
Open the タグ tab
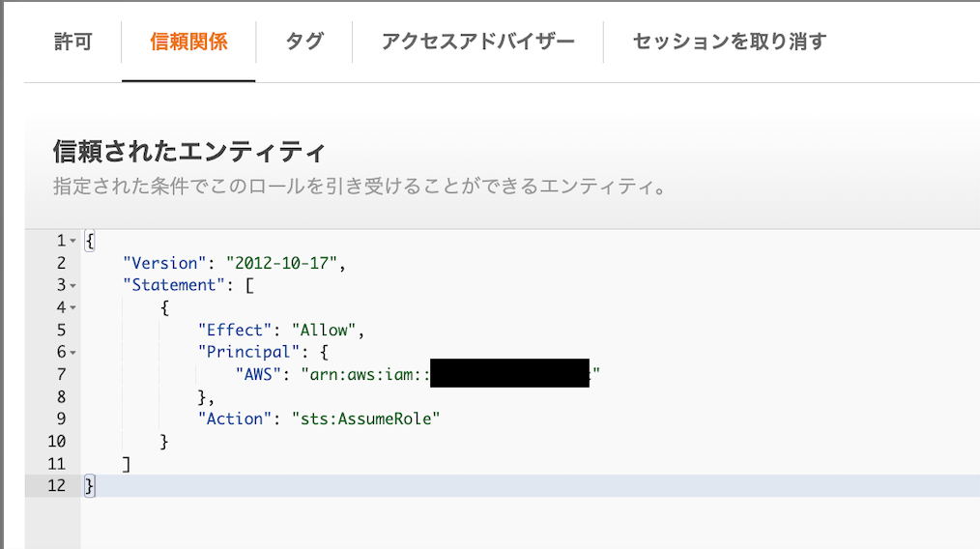[304, 42]
